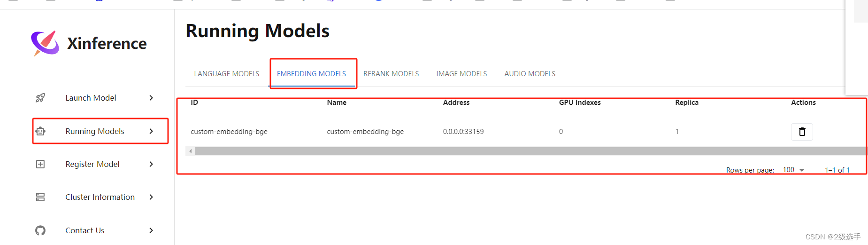Select the address 0.0.0.0:33159 cell
Viewport: 868px width, 245px height.
click(x=463, y=132)
